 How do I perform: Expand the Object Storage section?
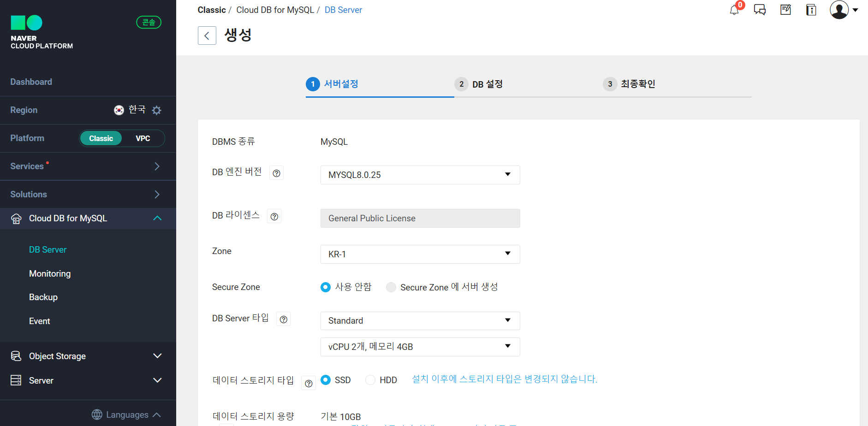(157, 356)
